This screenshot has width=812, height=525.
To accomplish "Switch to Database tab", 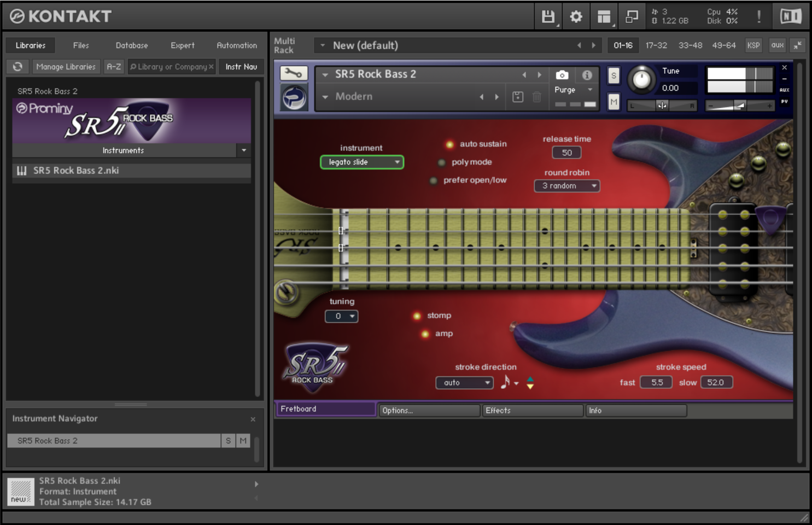I will click(x=132, y=45).
